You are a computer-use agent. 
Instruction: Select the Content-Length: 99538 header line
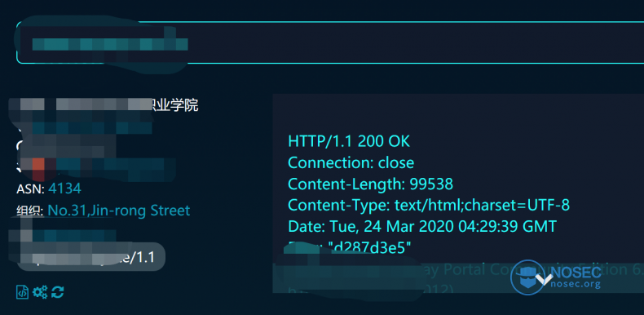tap(370, 184)
